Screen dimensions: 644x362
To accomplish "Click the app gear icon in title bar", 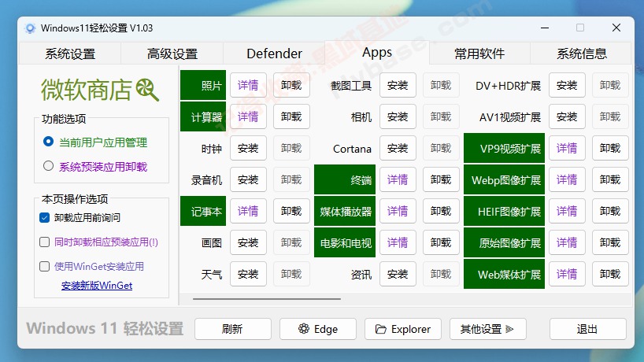I will point(30,28).
